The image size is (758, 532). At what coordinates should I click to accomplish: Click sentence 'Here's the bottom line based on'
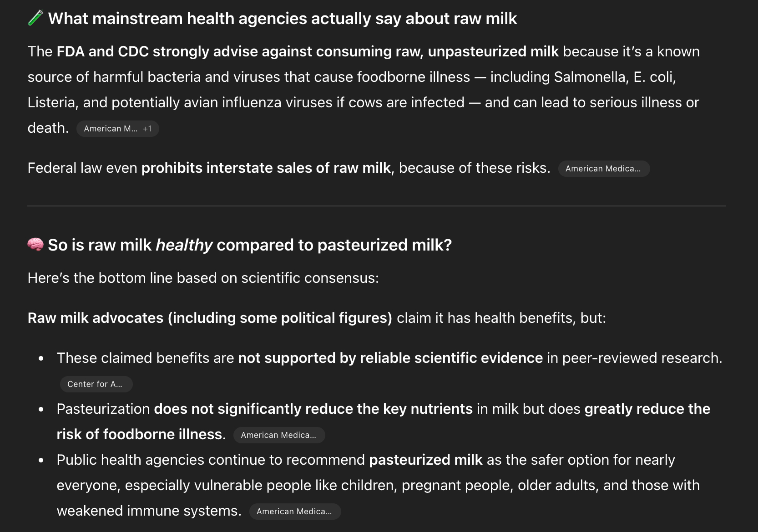203,278
